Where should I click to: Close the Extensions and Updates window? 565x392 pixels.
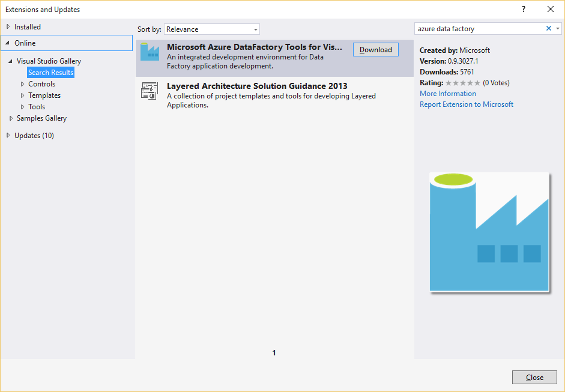[x=551, y=10]
